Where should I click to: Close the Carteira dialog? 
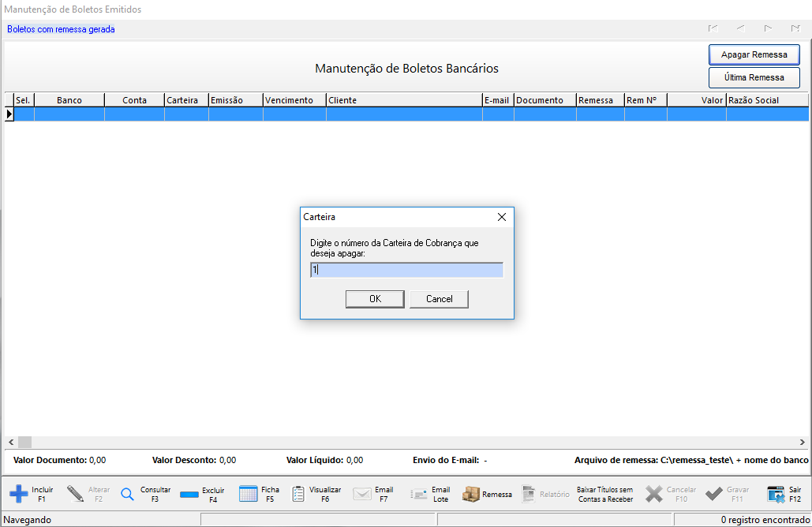502,217
